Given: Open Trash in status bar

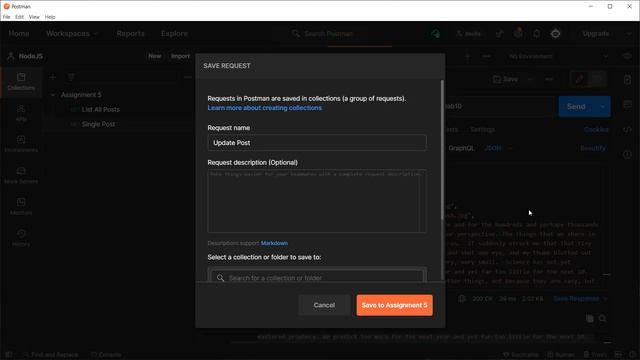Looking at the screenshot, I should [596, 355].
